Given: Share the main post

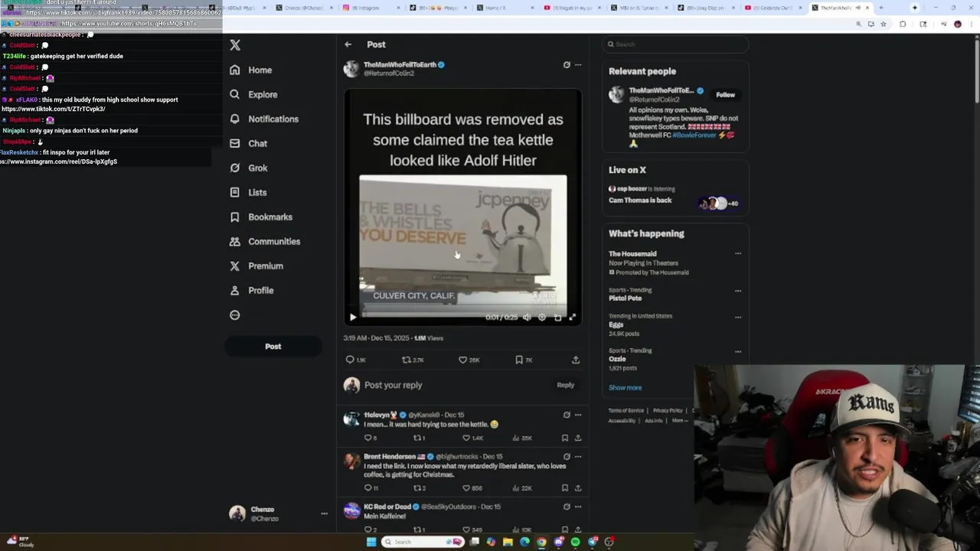Looking at the screenshot, I should tap(576, 360).
